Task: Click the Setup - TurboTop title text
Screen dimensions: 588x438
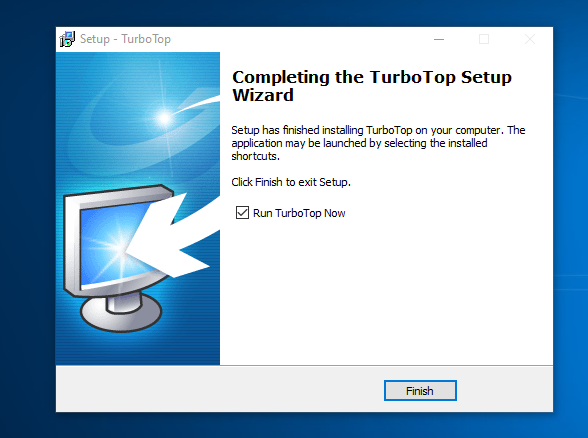Action: click(125, 39)
